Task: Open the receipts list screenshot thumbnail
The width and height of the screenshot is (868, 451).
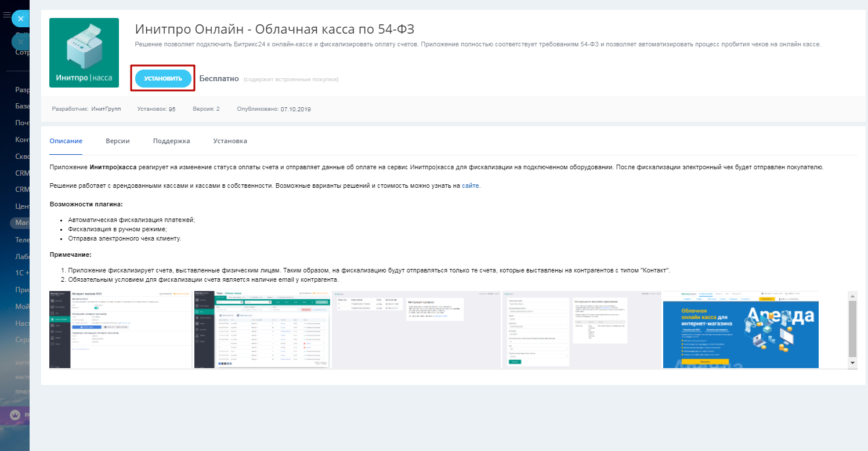Action: [262, 329]
